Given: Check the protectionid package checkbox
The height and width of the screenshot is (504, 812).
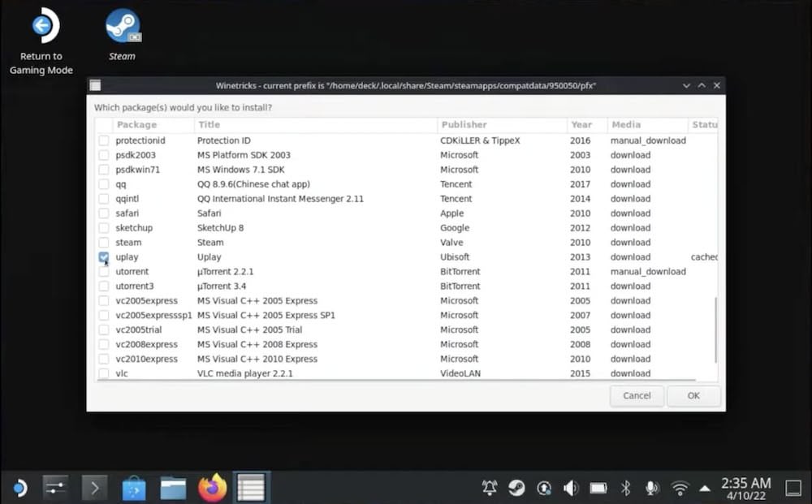Looking at the screenshot, I should (x=104, y=140).
